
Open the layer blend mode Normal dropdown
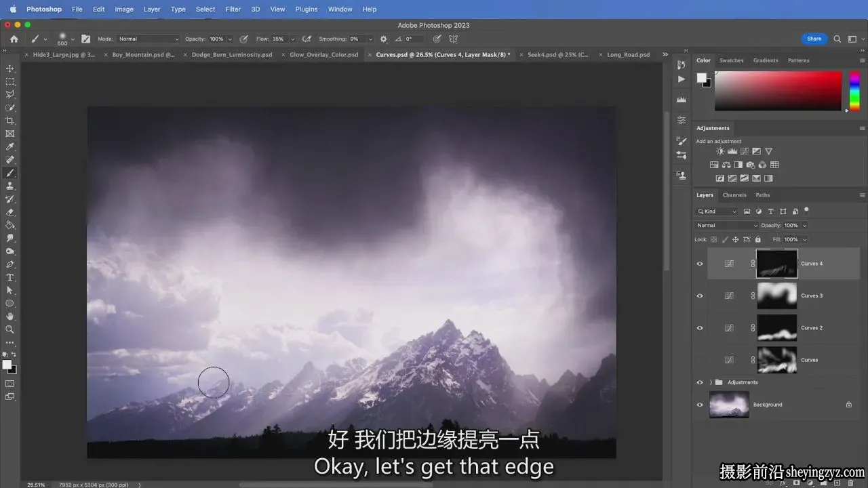[x=727, y=225]
